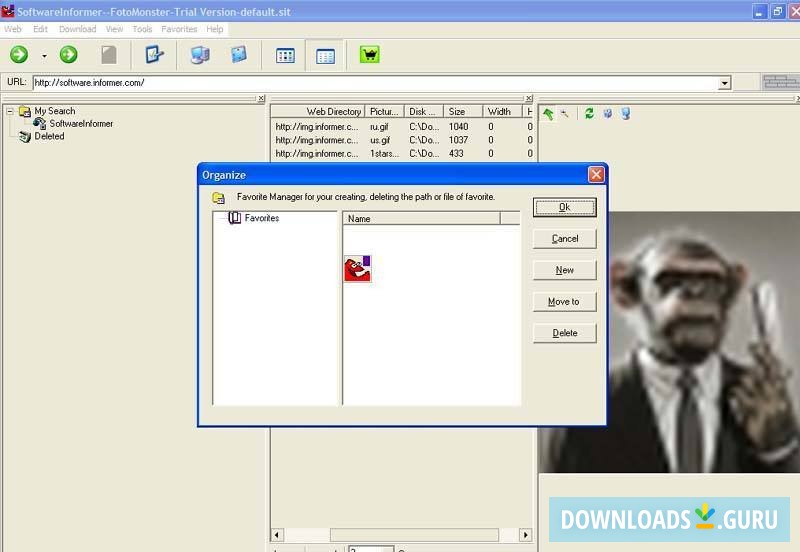The height and width of the screenshot is (552, 800).
Task: Sort by the Pictur... column header
Action: pyautogui.click(x=384, y=111)
